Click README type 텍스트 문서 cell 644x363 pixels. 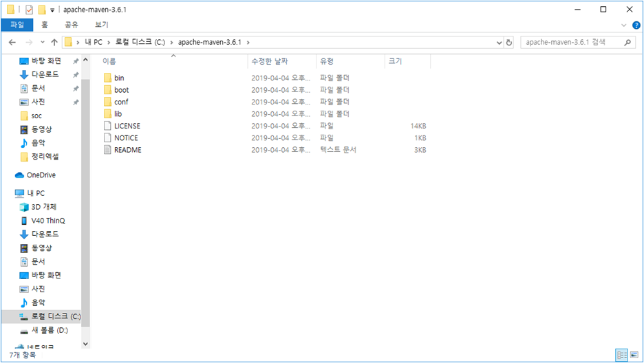[x=338, y=150]
